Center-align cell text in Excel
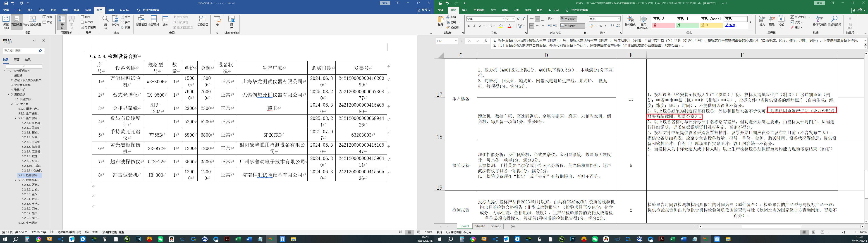 click(x=537, y=26)
